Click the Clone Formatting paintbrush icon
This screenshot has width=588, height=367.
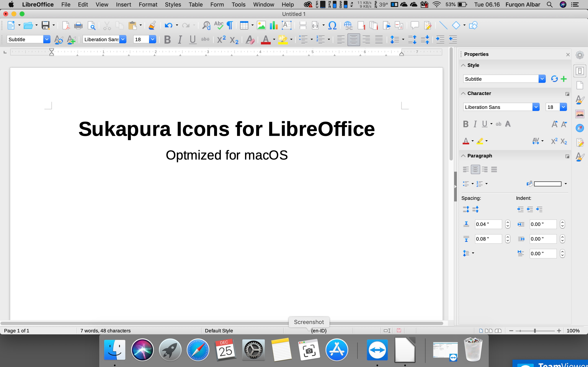(x=152, y=25)
